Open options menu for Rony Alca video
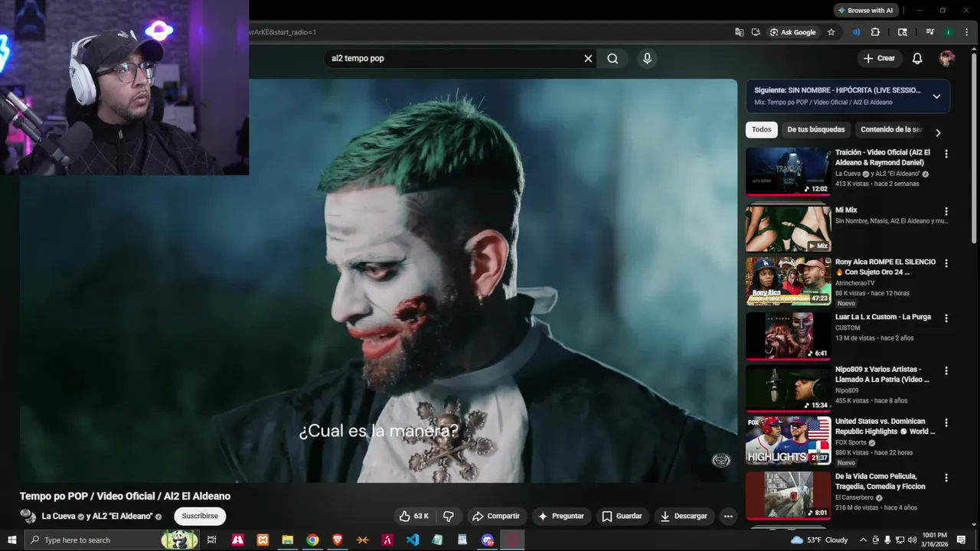 coord(946,263)
